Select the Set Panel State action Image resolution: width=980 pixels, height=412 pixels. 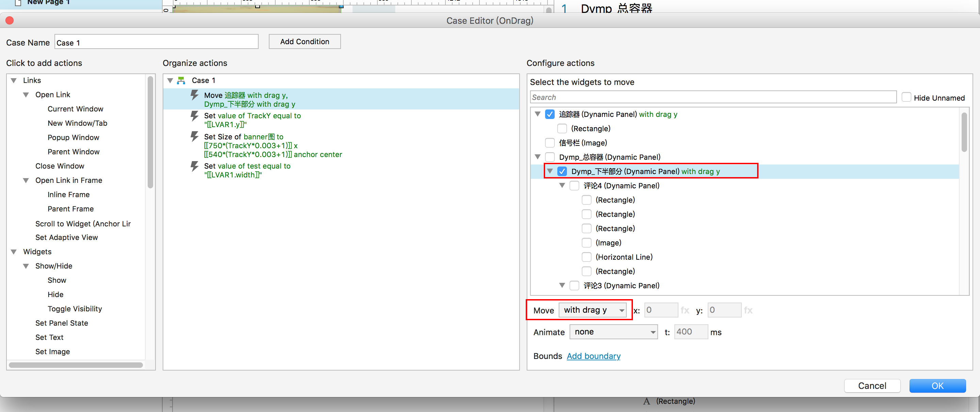(x=62, y=323)
